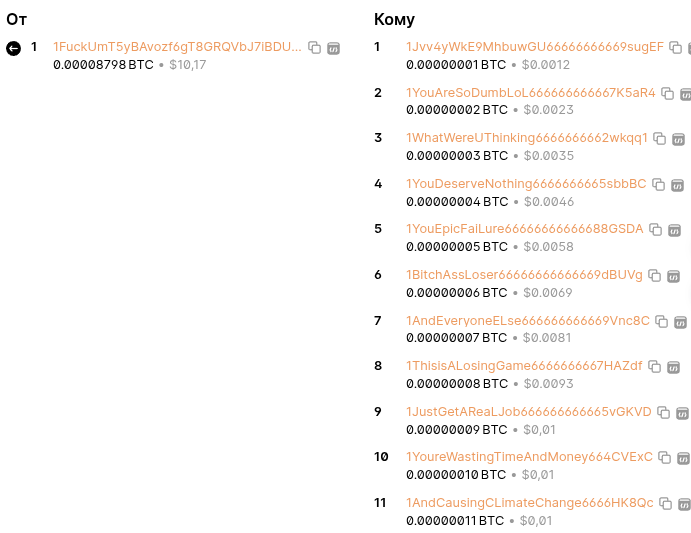Open the 1YouEpicFaiLure recipient address link
This screenshot has width=691, height=533.
pyautogui.click(x=524, y=229)
